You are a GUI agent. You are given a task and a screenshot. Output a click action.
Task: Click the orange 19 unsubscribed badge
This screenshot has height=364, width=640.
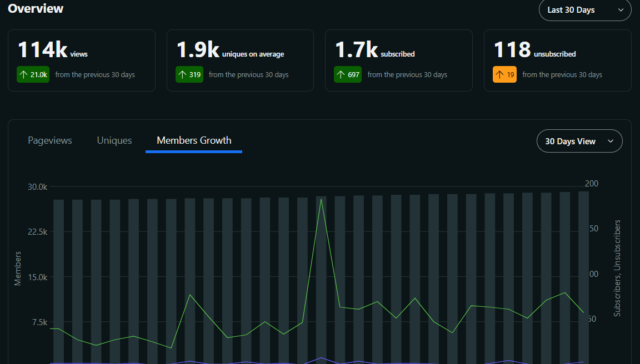coord(504,74)
